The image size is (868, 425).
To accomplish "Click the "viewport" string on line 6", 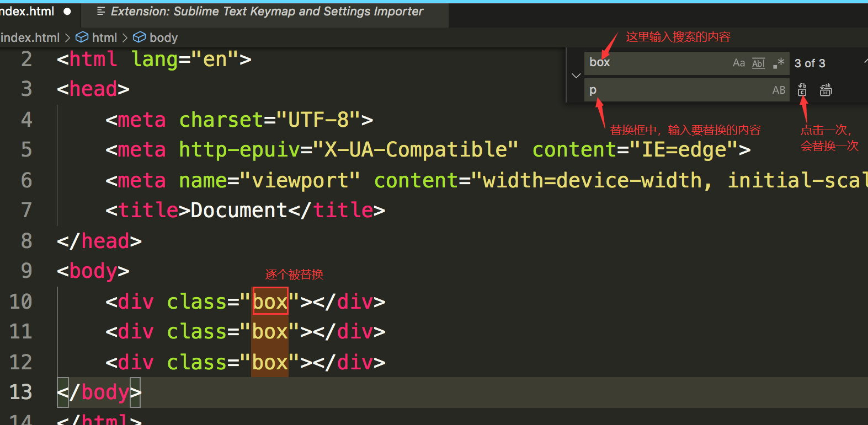I will point(300,181).
